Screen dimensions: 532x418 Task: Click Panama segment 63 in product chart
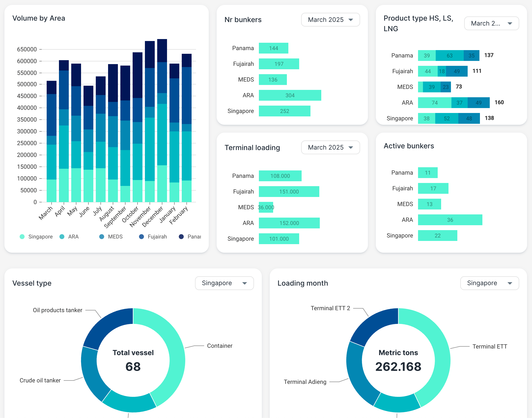click(449, 56)
